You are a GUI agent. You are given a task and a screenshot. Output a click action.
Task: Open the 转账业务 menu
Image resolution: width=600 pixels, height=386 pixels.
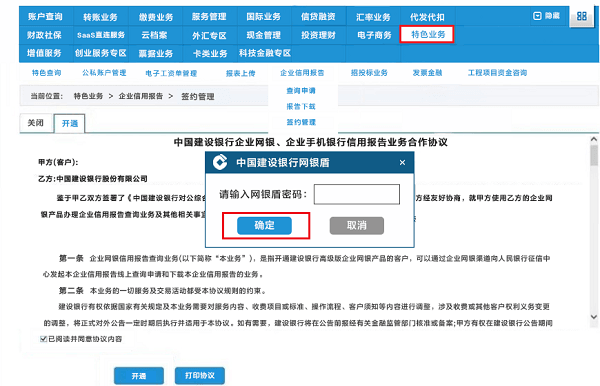(x=100, y=17)
